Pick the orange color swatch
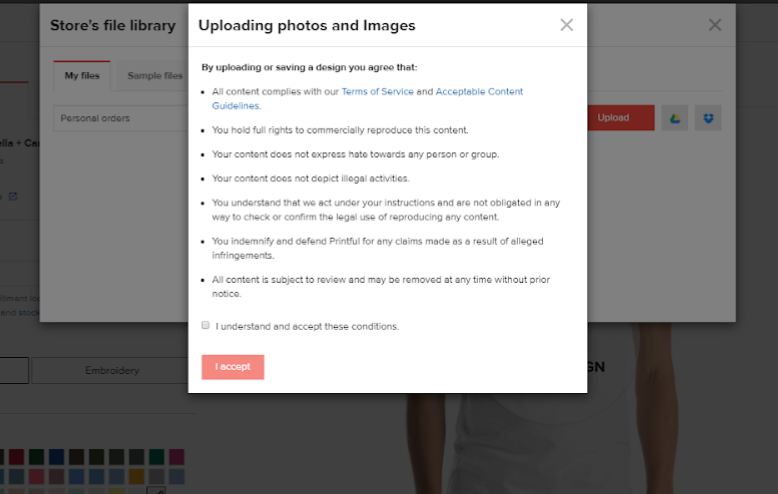The width and height of the screenshot is (778, 494). click(x=136, y=477)
